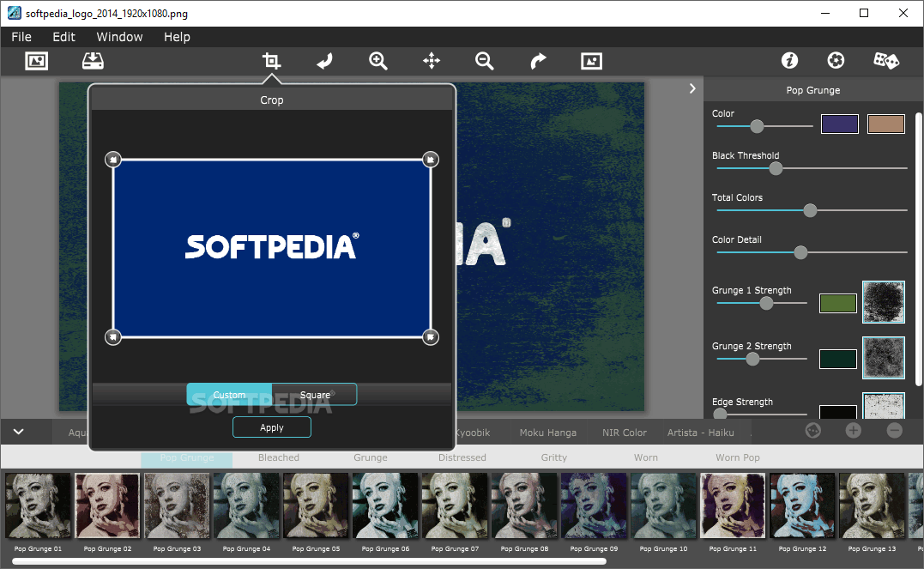Select Custom crop mode
The image size is (924, 569).
click(229, 395)
